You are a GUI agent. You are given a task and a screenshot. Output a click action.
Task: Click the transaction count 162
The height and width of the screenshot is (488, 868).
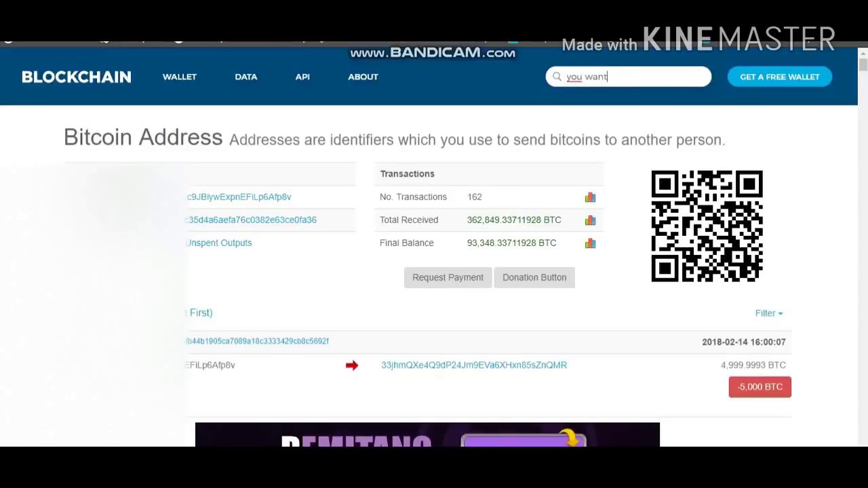pos(475,197)
